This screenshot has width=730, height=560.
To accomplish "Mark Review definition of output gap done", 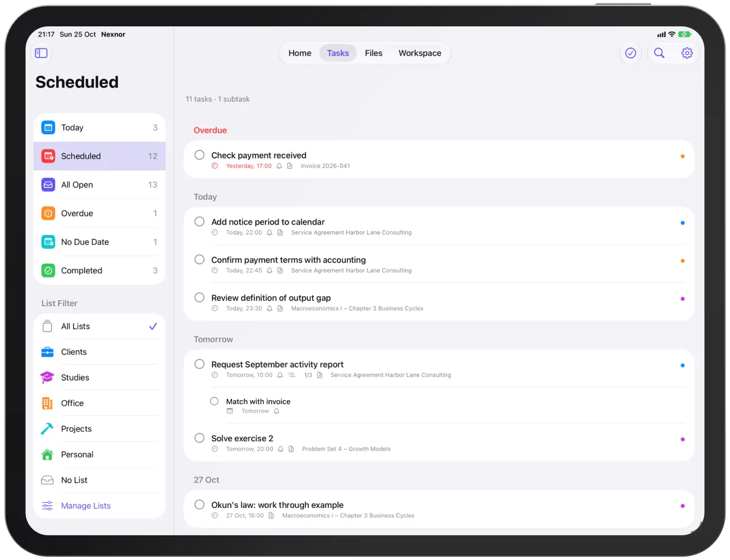I will [x=199, y=297].
